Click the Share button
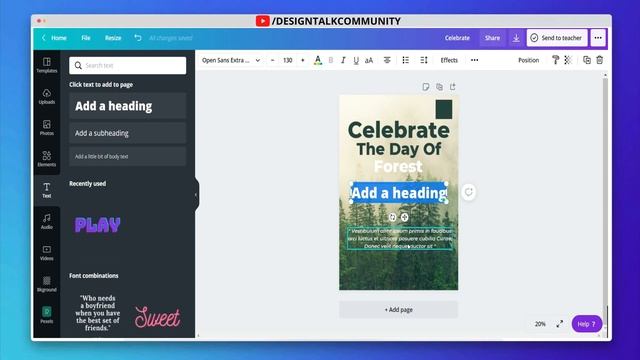The image size is (640, 360). pyautogui.click(x=492, y=38)
